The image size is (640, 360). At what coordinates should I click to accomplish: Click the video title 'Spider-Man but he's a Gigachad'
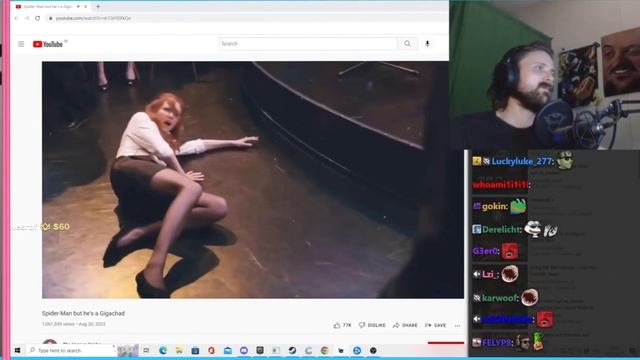coord(83,313)
